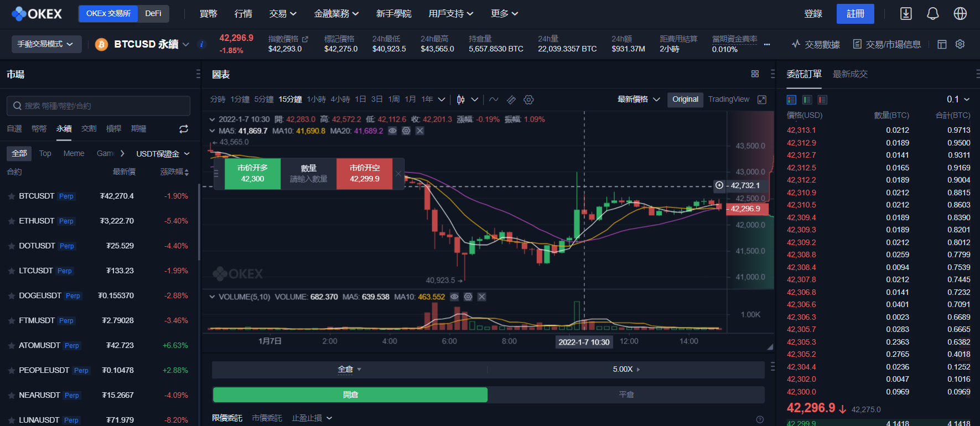Screen dimensions: 980x426
Task: Toggle MA indicator visibility eye
Action: pyautogui.click(x=392, y=131)
